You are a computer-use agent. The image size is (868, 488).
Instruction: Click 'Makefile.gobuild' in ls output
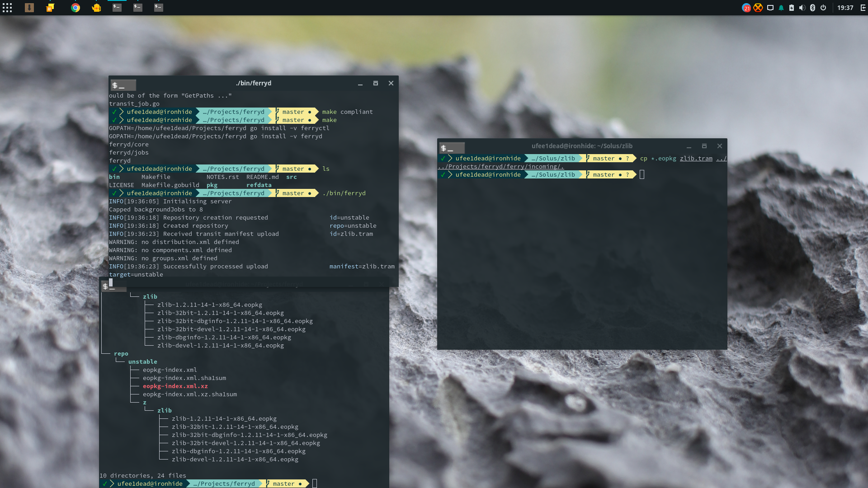170,185
